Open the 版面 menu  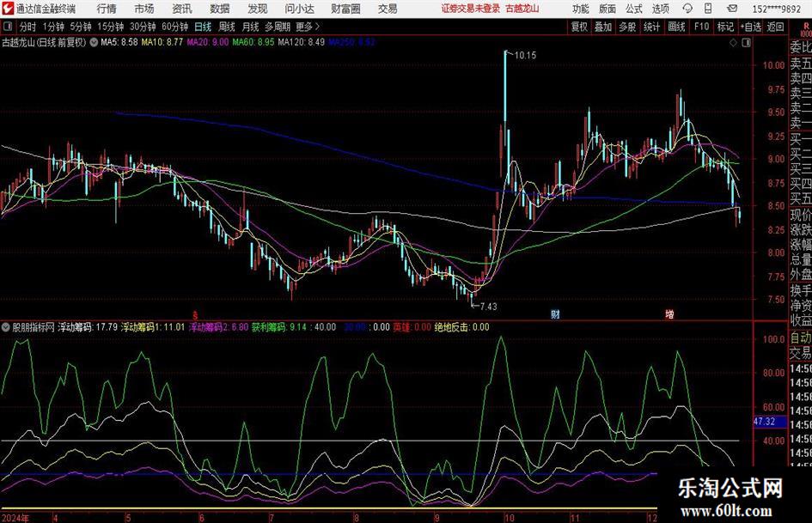click(607, 9)
